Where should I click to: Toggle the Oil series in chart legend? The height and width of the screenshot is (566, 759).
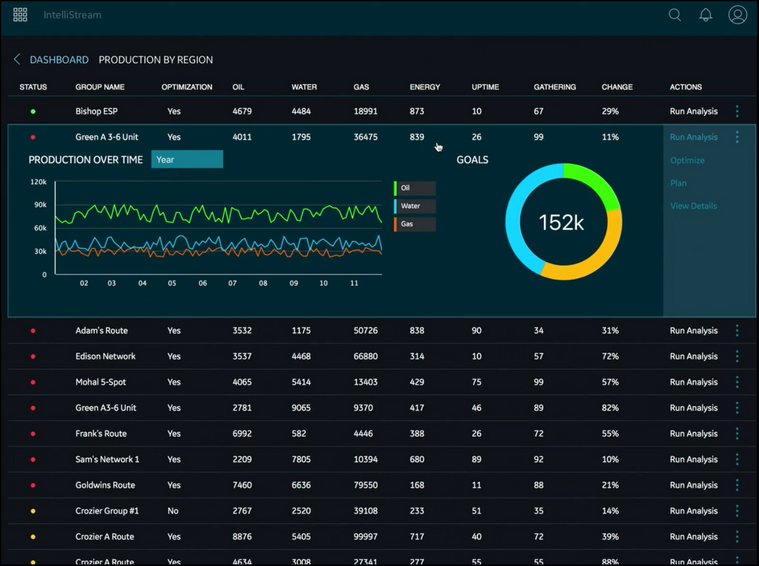pyautogui.click(x=415, y=188)
